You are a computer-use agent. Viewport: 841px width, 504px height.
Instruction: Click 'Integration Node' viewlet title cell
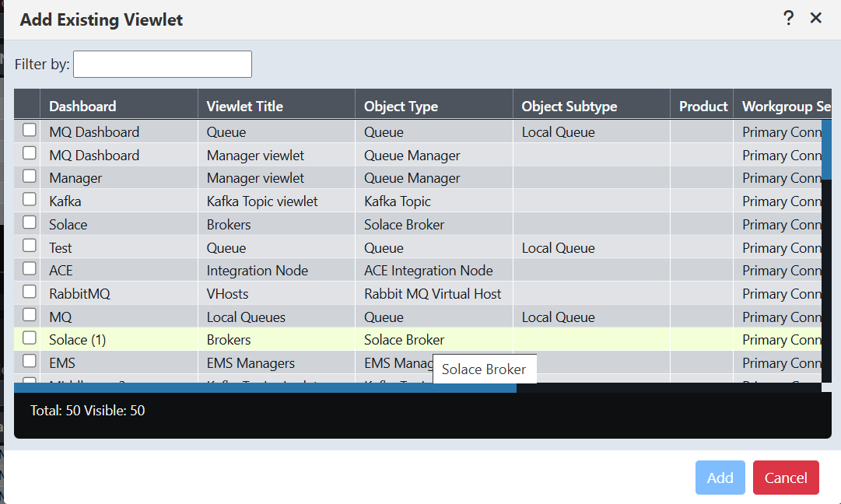click(x=277, y=270)
